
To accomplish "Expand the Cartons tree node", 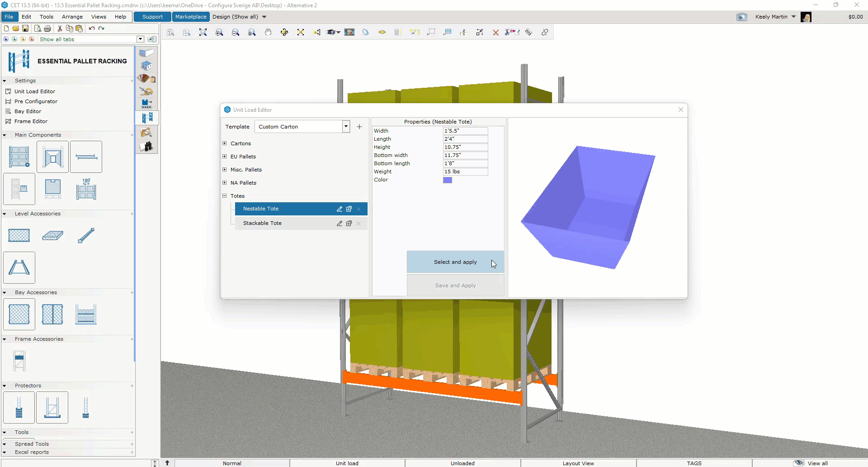I will pos(225,143).
